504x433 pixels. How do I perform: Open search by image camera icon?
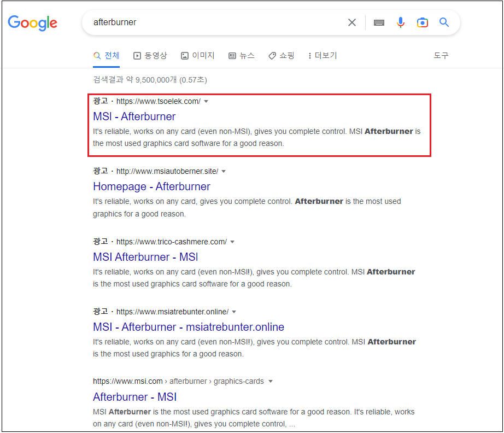(x=423, y=22)
